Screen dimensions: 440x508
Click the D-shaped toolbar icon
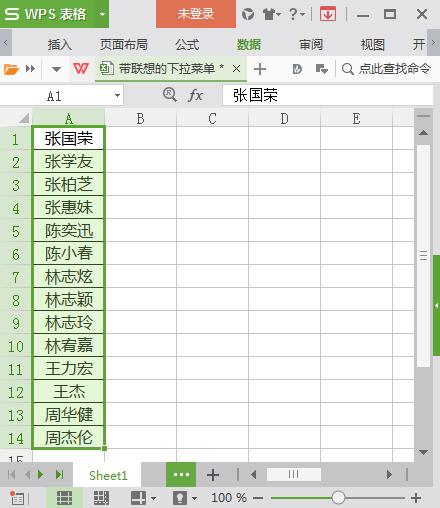(297, 69)
